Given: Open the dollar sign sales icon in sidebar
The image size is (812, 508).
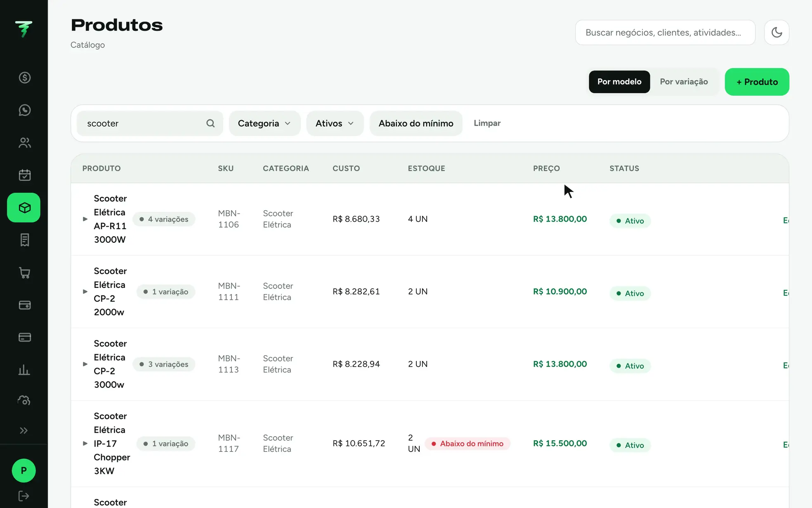Looking at the screenshot, I should (24, 78).
